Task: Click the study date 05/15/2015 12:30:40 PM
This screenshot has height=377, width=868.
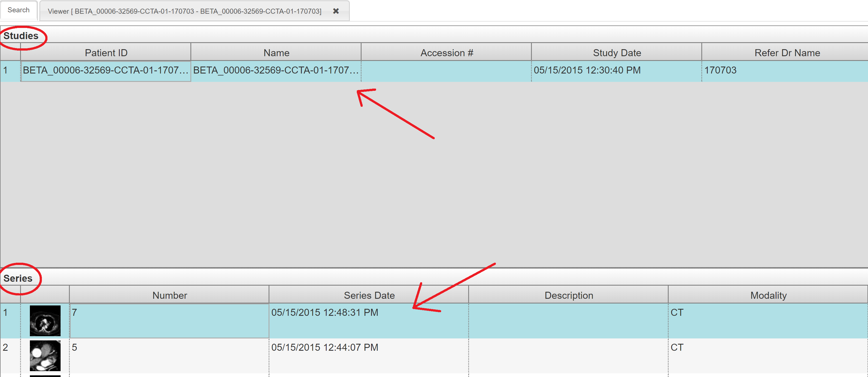Action: tap(587, 70)
